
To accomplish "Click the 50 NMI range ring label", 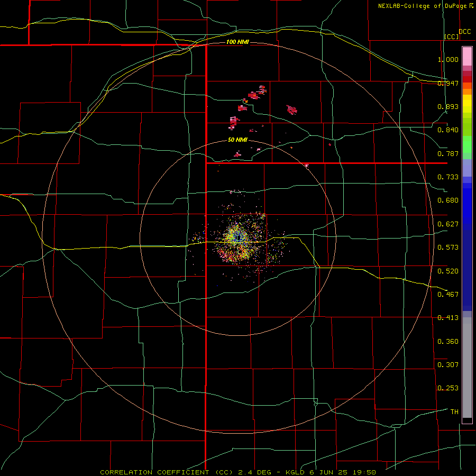I will pyautogui.click(x=237, y=140).
